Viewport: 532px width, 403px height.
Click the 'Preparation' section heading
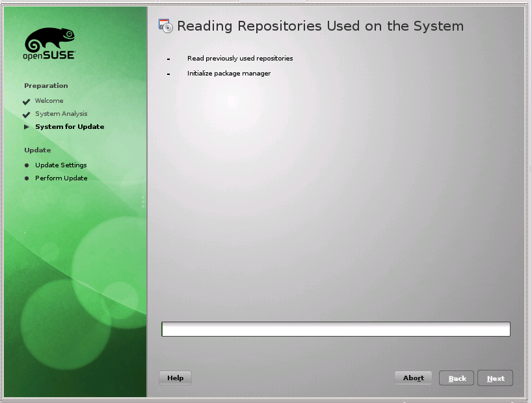click(46, 85)
